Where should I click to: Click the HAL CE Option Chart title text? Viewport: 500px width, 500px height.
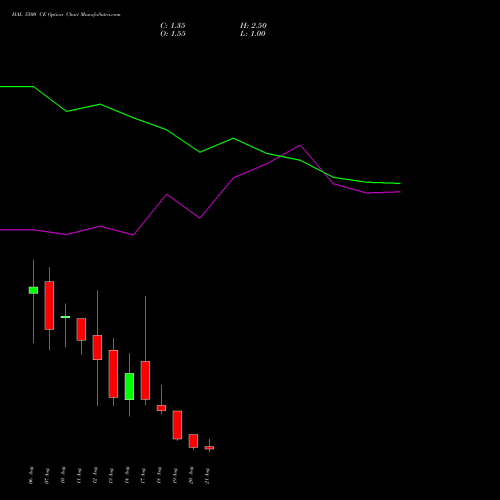(66, 15)
